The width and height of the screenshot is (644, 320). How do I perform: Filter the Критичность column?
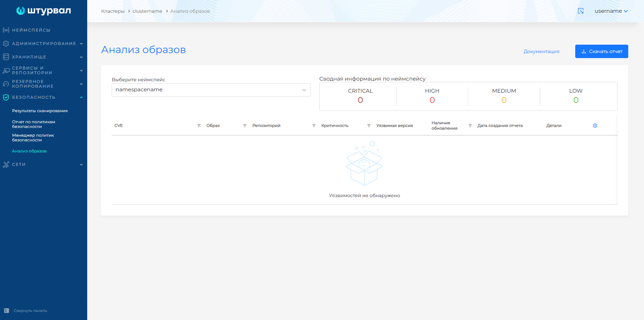[x=369, y=126]
